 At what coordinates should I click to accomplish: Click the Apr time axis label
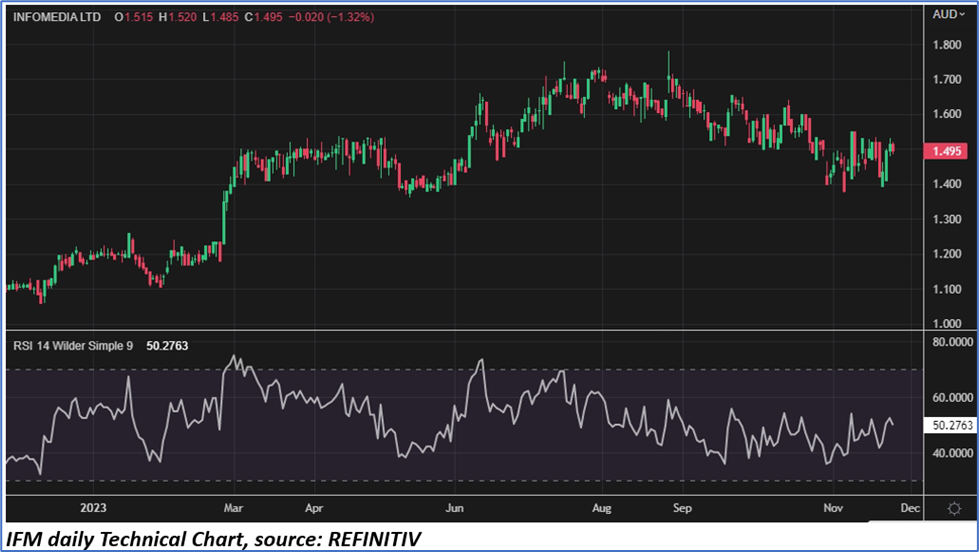[313, 508]
